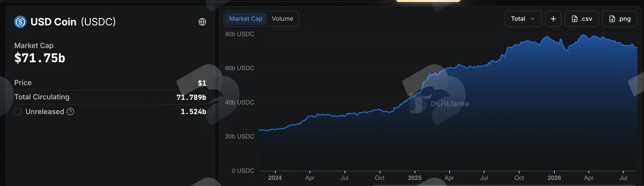Download chart data as .csv

582,19
